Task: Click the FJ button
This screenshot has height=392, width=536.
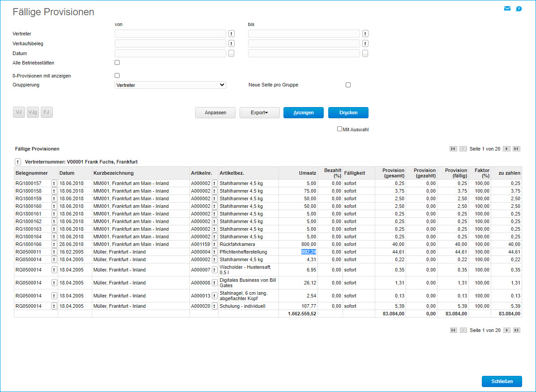Action: (x=47, y=112)
